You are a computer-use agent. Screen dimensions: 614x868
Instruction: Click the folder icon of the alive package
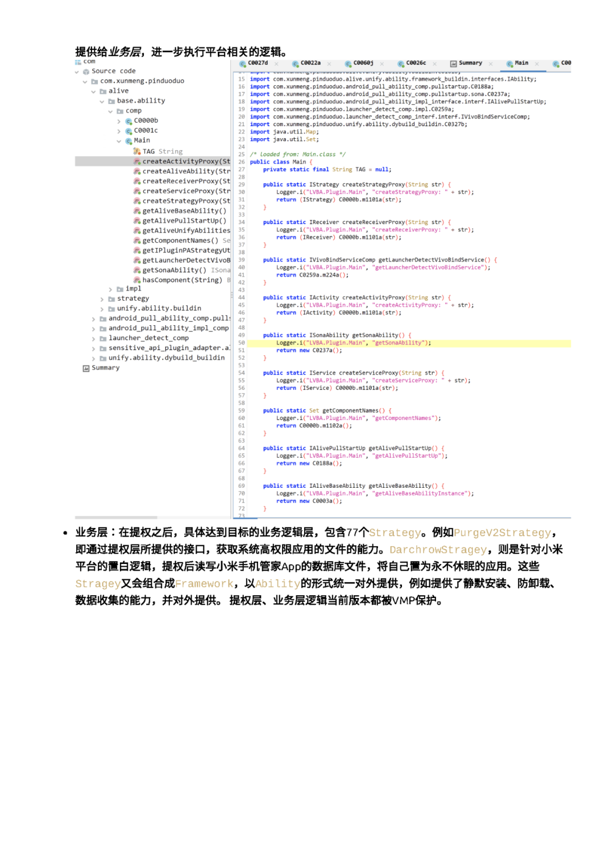pos(103,91)
